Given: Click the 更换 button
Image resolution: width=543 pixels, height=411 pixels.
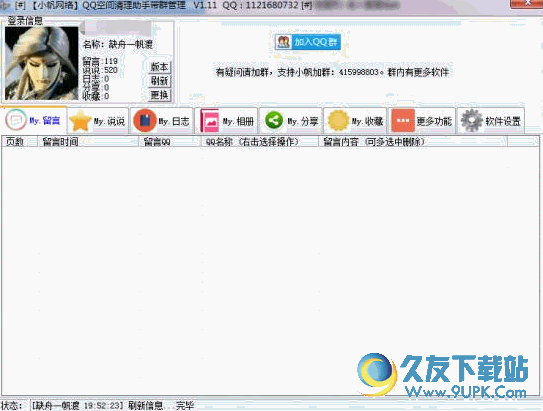Looking at the screenshot, I should [159, 95].
